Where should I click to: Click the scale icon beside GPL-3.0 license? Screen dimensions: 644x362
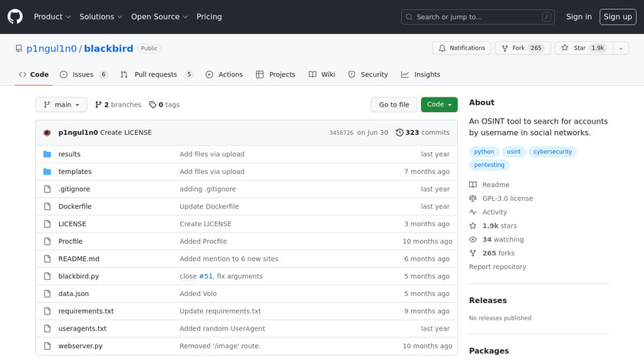tap(473, 199)
